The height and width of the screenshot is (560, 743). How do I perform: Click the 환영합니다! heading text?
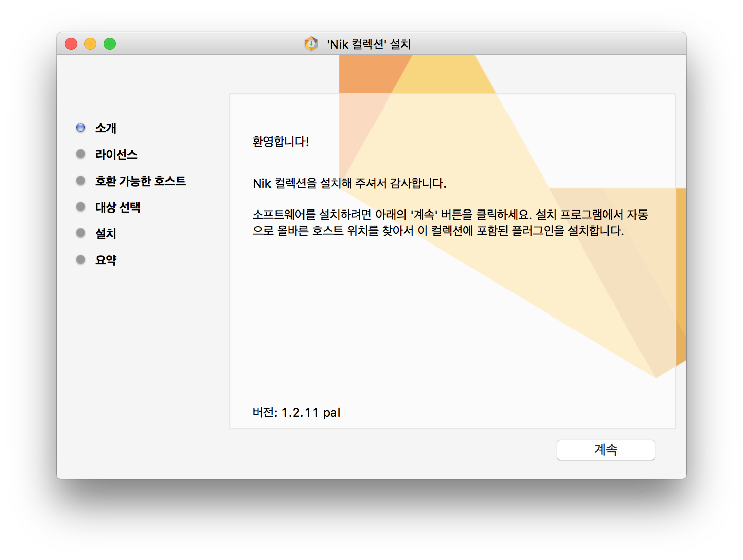[281, 142]
